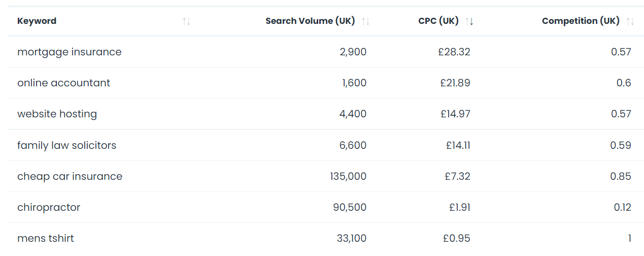Select the mortgage insurance keyword cell

coord(69,52)
